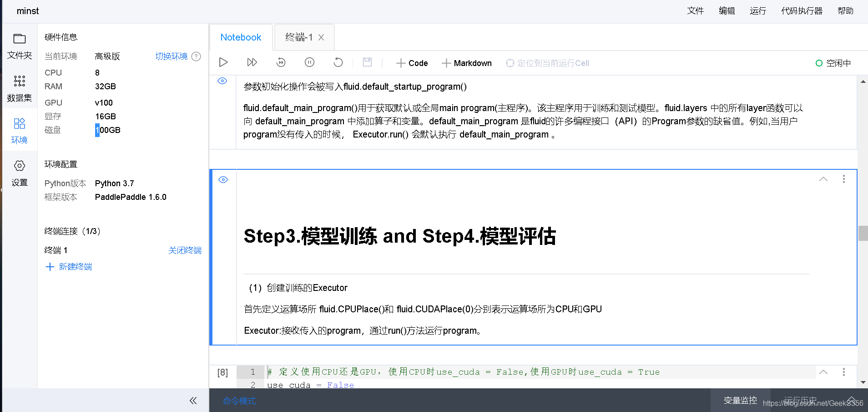Click the plus icon beside 新建终端
The width and height of the screenshot is (868, 412).
pos(50,267)
